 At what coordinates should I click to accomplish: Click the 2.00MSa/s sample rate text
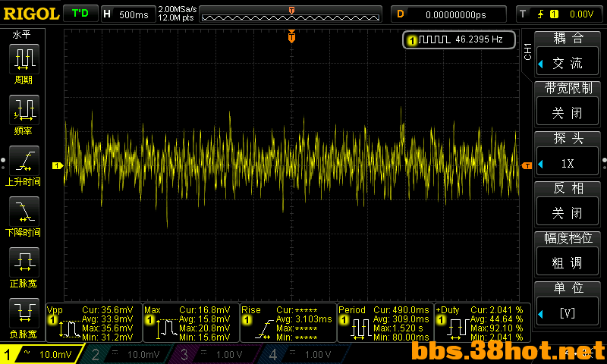point(177,9)
